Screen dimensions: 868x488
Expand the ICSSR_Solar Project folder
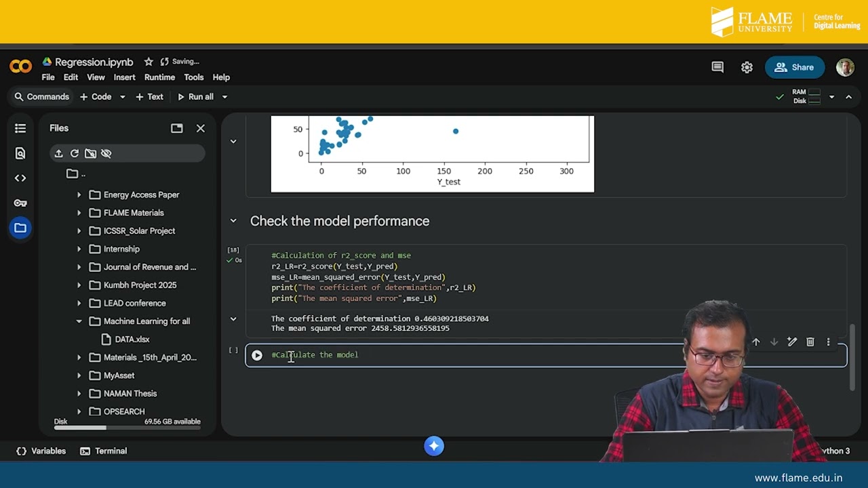click(x=79, y=231)
